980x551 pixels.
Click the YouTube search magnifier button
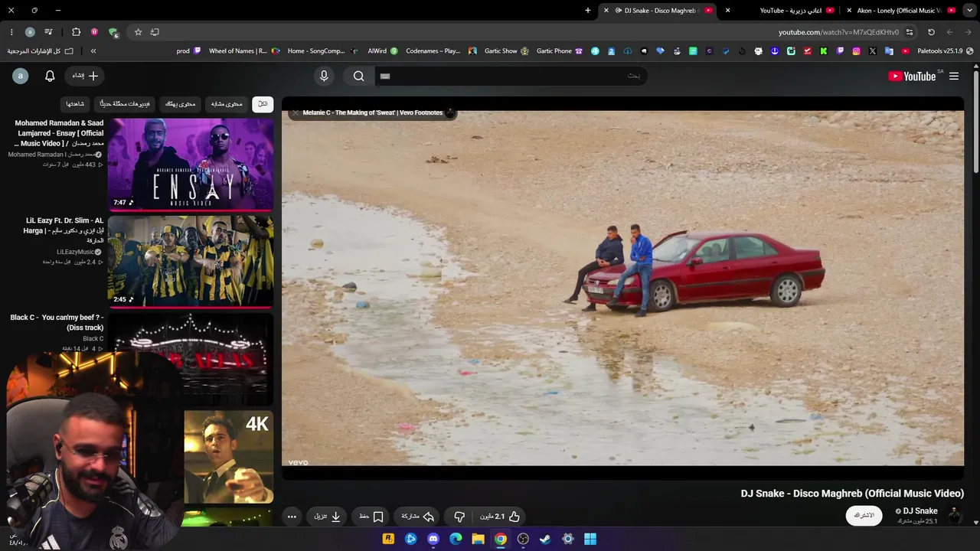(x=358, y=76)
